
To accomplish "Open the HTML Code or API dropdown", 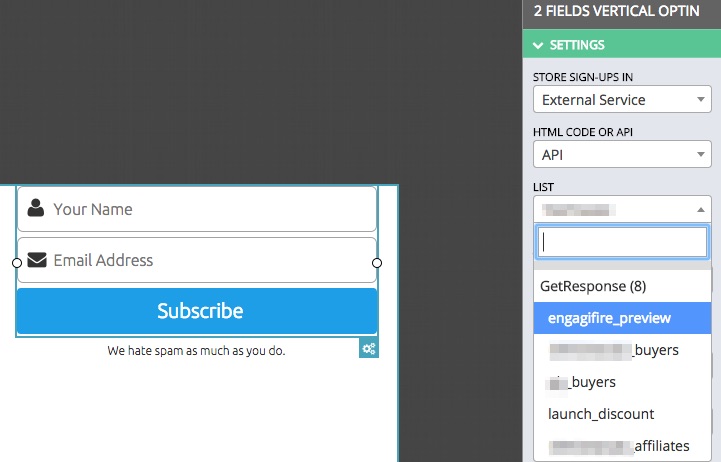I will pyautogui.click(x=621, y=155).
